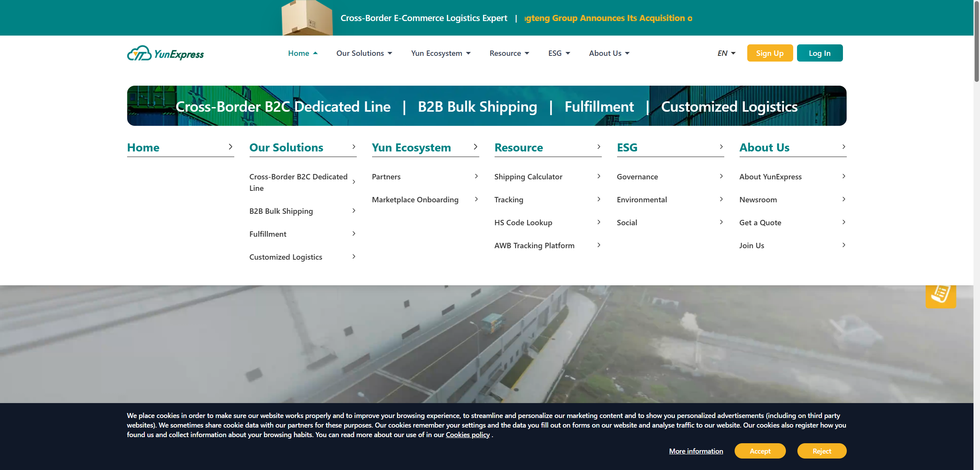Go to the Tracking page
This screenshot has width=980, height=470.
coord(509,200)
